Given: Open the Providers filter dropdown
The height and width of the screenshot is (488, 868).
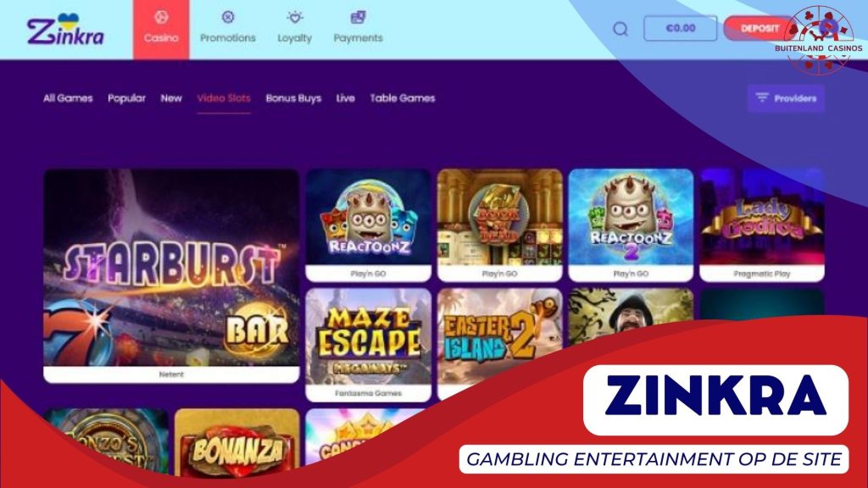Looking at the screenshot, I should [786, 98].
